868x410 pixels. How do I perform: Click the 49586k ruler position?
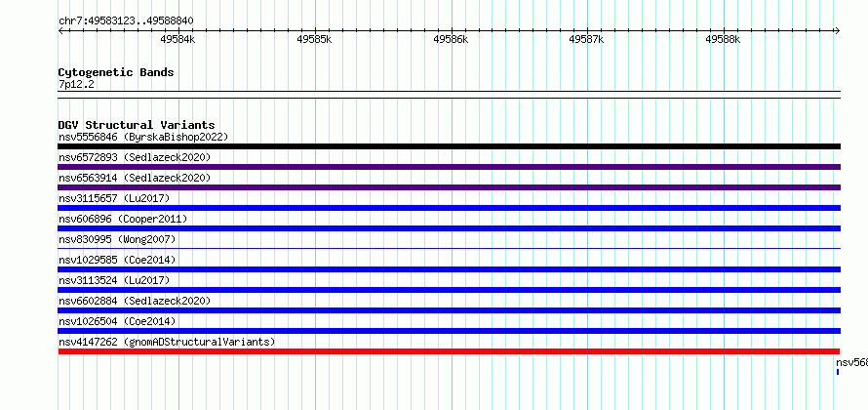[451, 39]
